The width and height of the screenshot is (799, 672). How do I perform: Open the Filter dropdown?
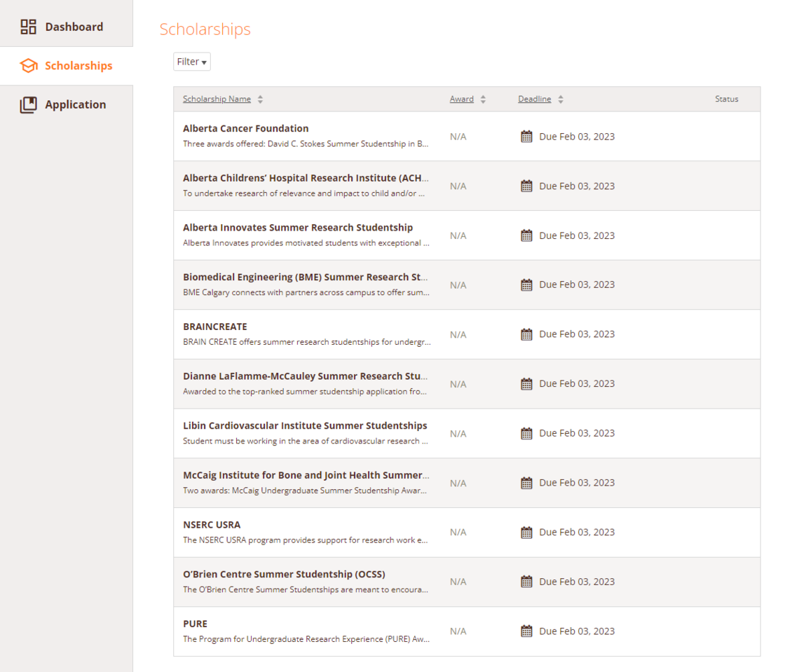[191, 62]
